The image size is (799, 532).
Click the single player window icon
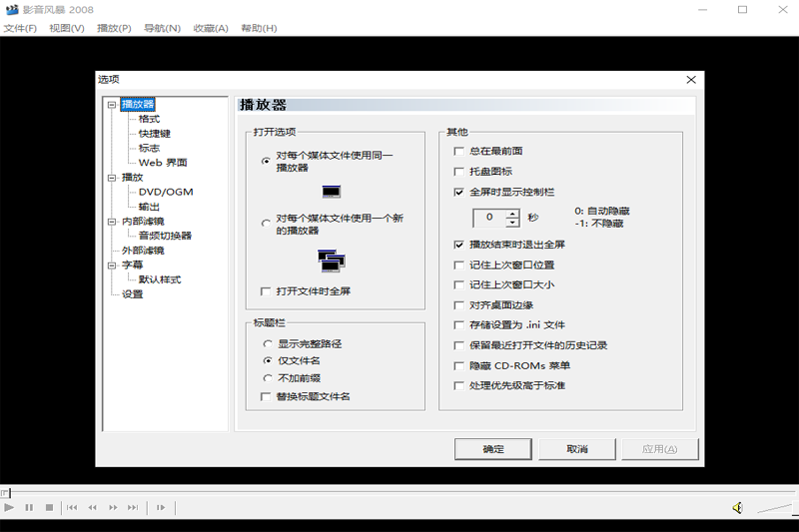pyautogui.click(x=332, y=192)
